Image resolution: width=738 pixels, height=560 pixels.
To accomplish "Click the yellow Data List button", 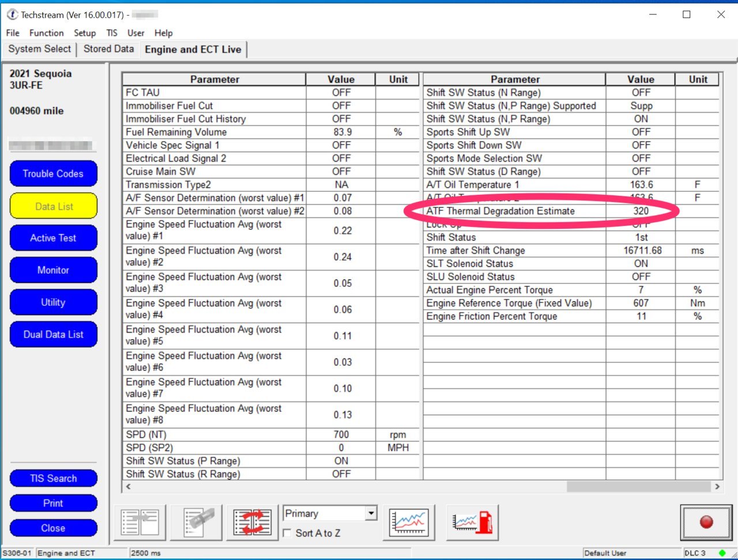I will tap(53, 206).
